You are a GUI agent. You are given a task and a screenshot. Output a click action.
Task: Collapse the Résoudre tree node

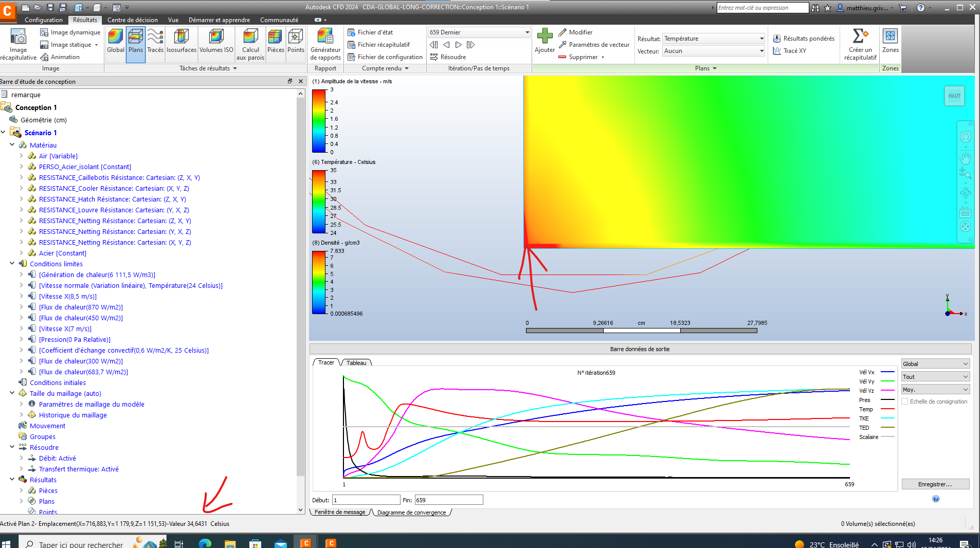(12, 447)
